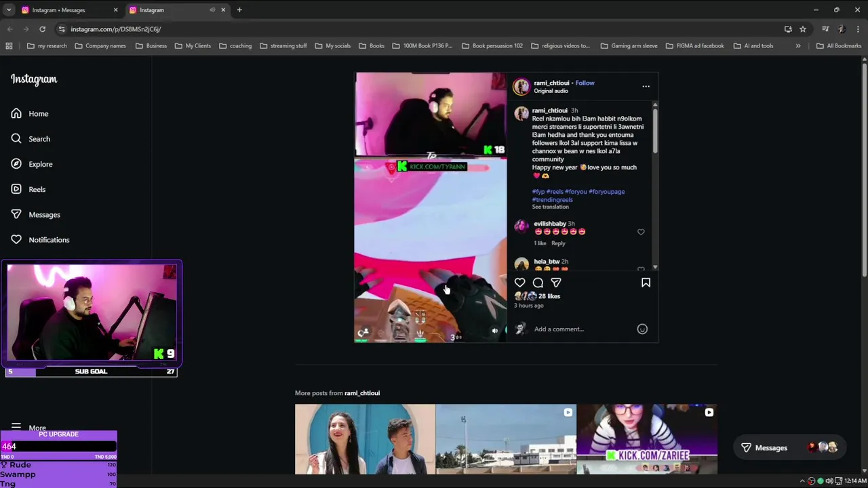Viewport: 868px width, 488px height.
Task: Click the comment bubble icon under post
Action: click(x=538, y=283)
